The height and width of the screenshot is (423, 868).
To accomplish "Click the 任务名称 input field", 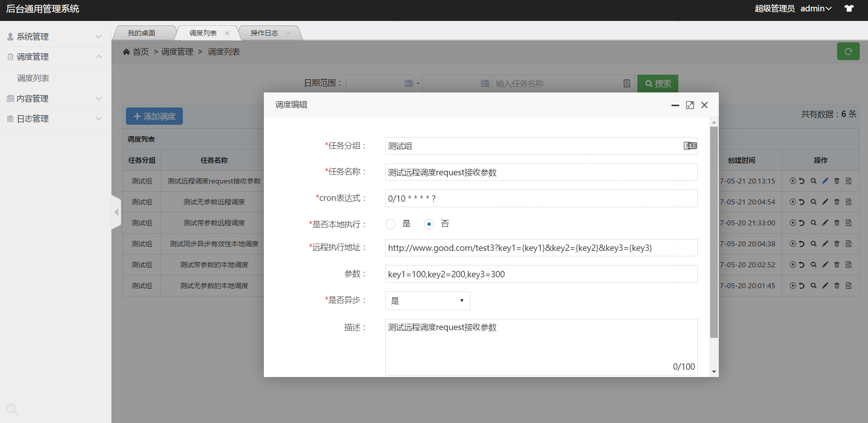I will coord(541,172).
